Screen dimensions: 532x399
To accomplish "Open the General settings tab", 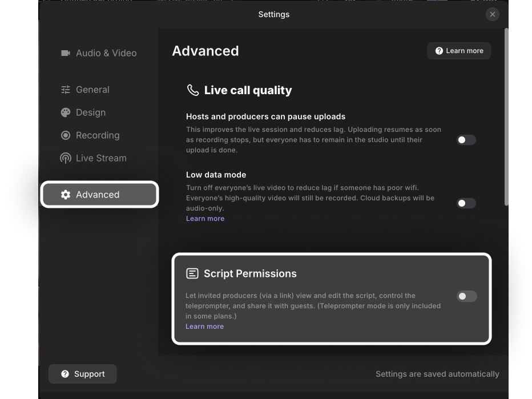I will [x=92, y=90].
